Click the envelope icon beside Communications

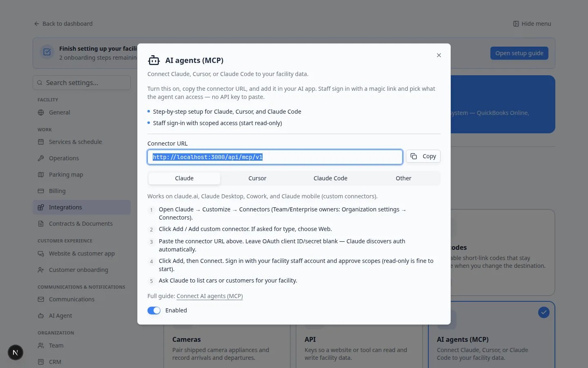pyautogui.click(x=41, y=299)
